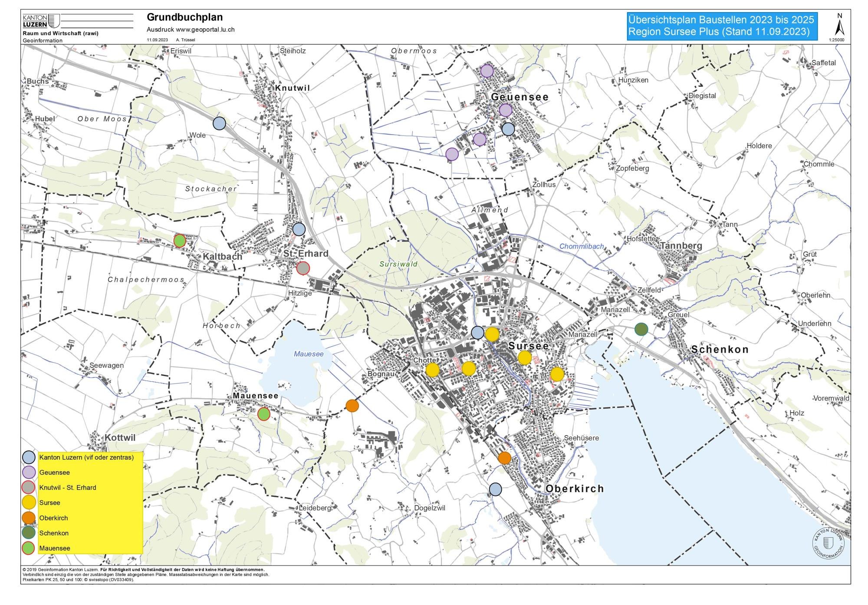
Task: Click the purple marker directly below the Geuensee label
Action: [505, 110]
